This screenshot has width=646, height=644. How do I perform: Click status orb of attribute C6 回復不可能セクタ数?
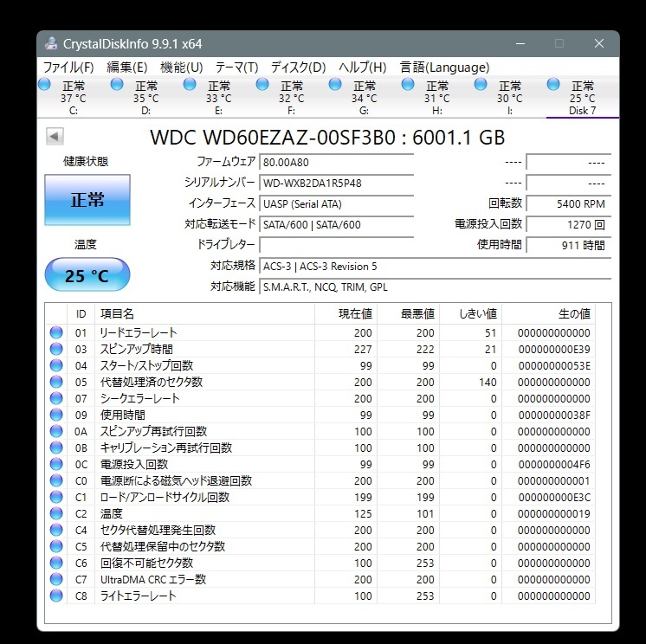coord(56,563)
